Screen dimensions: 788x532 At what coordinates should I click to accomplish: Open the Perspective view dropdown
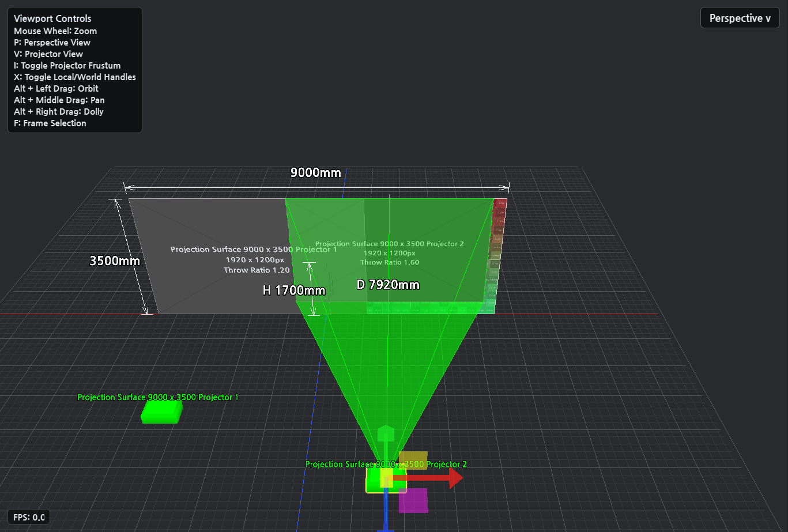pyautogui.click(x=740, y=18)
